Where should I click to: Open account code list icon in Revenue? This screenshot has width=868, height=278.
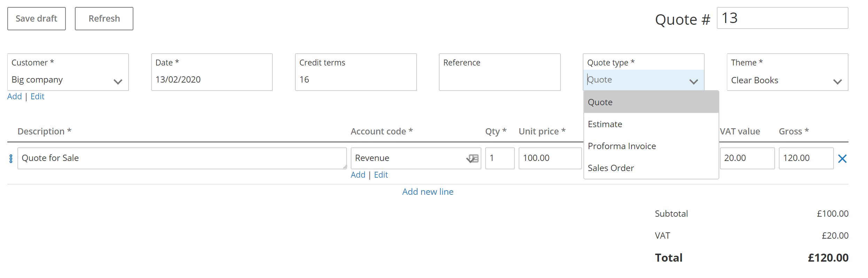(x=473, y=159)
